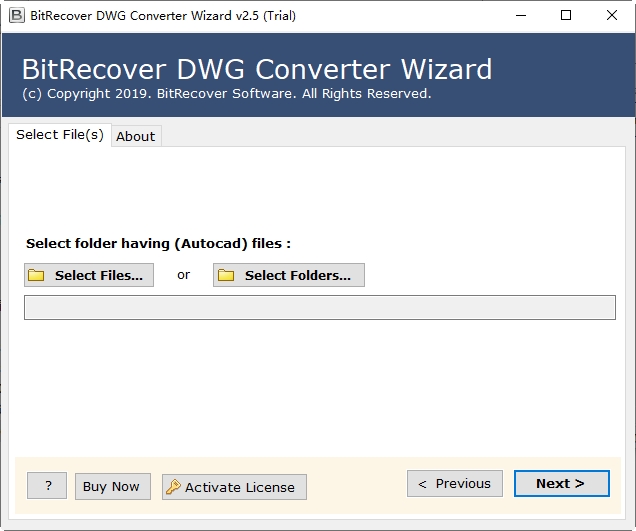The width and height of the screenshot is (636, 531).
Task: Go back with the Previous button
Action: pyautogui.click(x=455, y=484)
